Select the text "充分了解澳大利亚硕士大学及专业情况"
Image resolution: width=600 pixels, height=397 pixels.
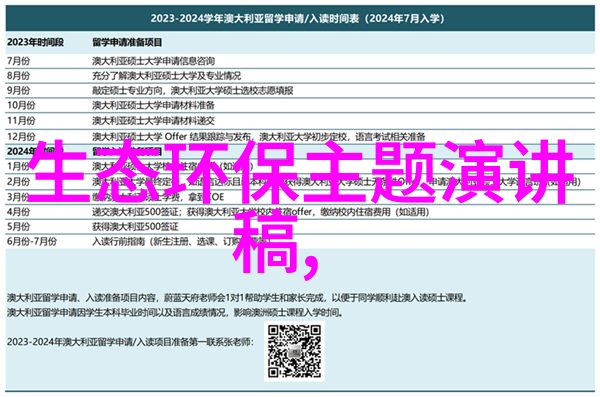coord(166,76)
